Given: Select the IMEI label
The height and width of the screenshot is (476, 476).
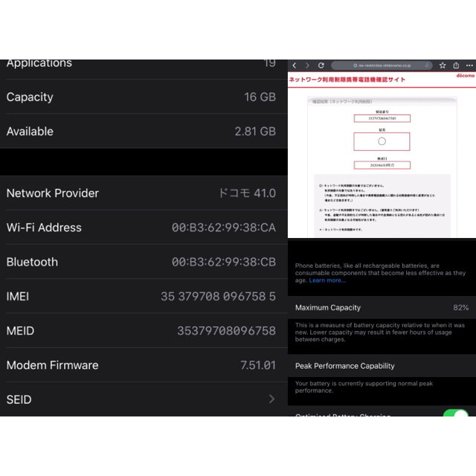Looking at the screenshot, I should [18, 296].
